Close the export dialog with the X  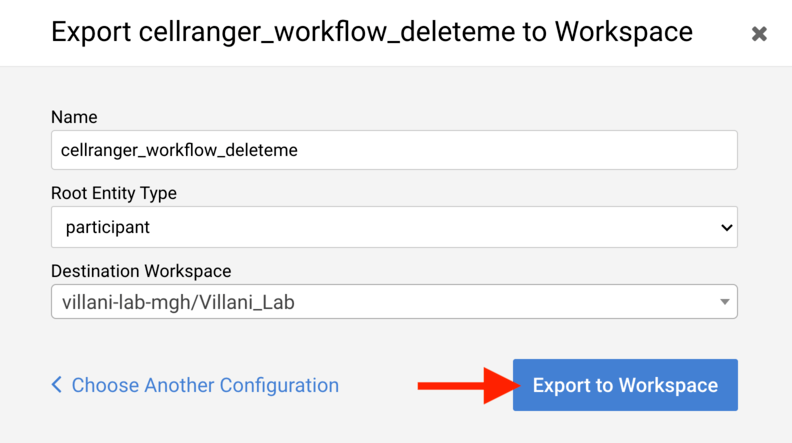pos(759,34)
